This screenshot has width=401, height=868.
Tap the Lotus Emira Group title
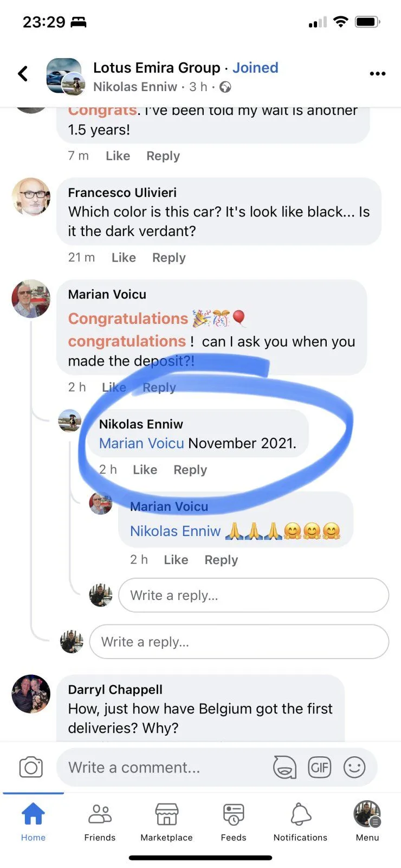157,68
